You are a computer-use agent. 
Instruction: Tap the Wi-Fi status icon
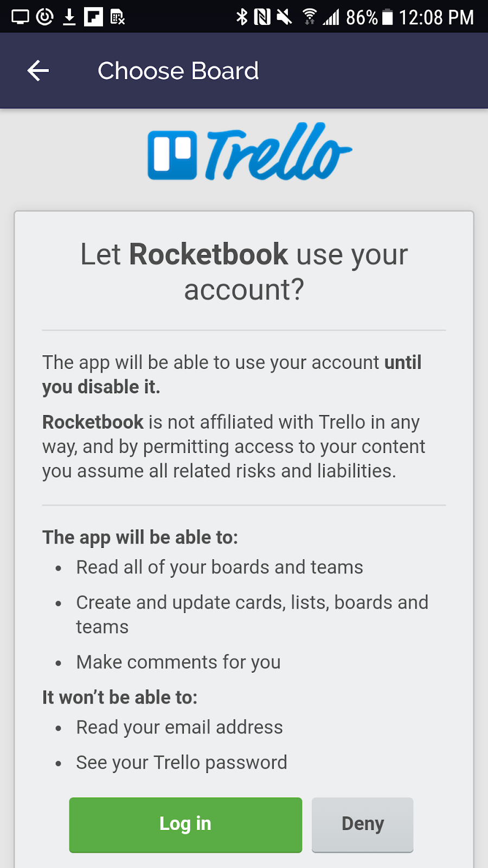310,17
